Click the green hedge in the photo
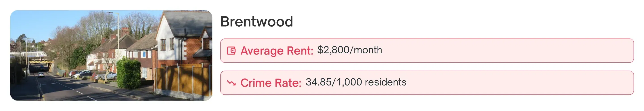Screen dimensions: 644x111 (x=129, y=73)
